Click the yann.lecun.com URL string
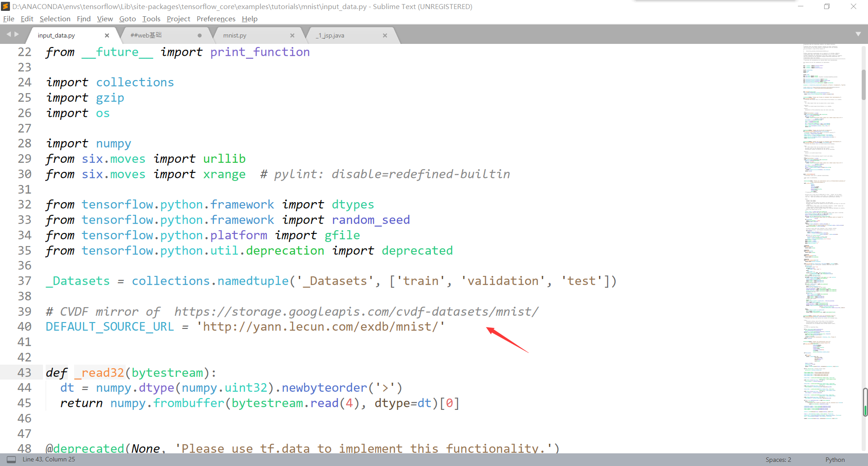Image resolution: width=868 pixels, height=466 pixels. coord(321,327)
